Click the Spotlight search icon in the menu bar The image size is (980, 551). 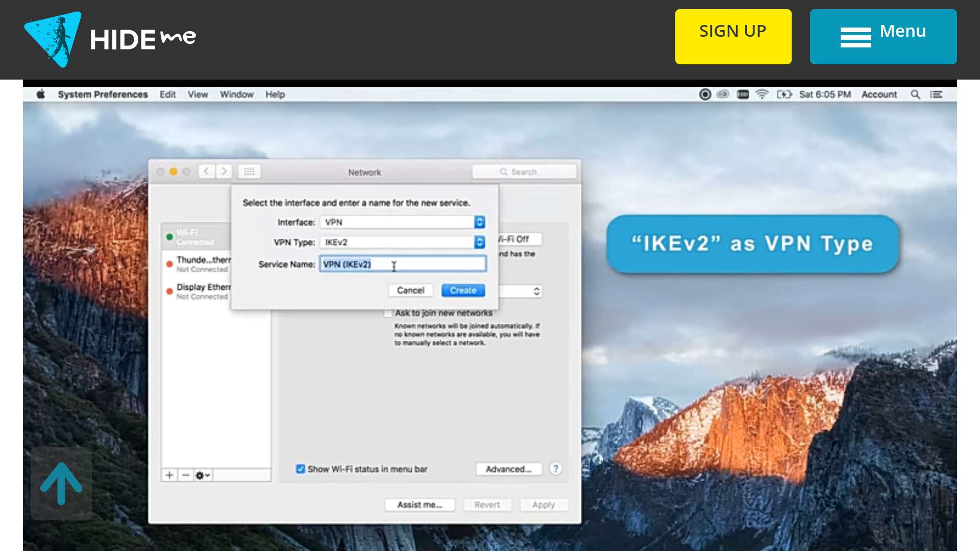(x=915, y=94)
